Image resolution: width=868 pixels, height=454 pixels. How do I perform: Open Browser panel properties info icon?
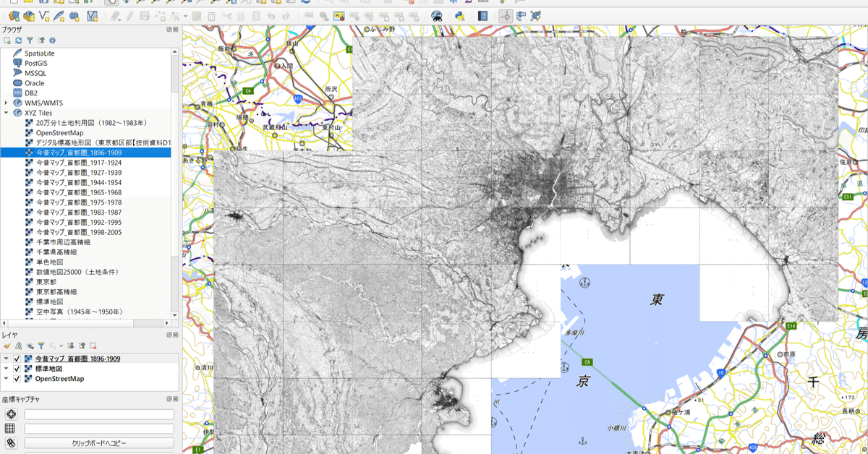click(x=52, y=40)
